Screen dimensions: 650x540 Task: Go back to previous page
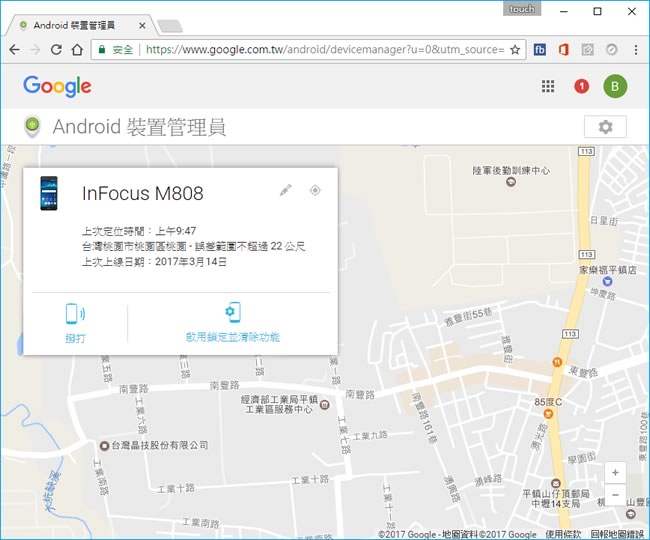[14, 48]
